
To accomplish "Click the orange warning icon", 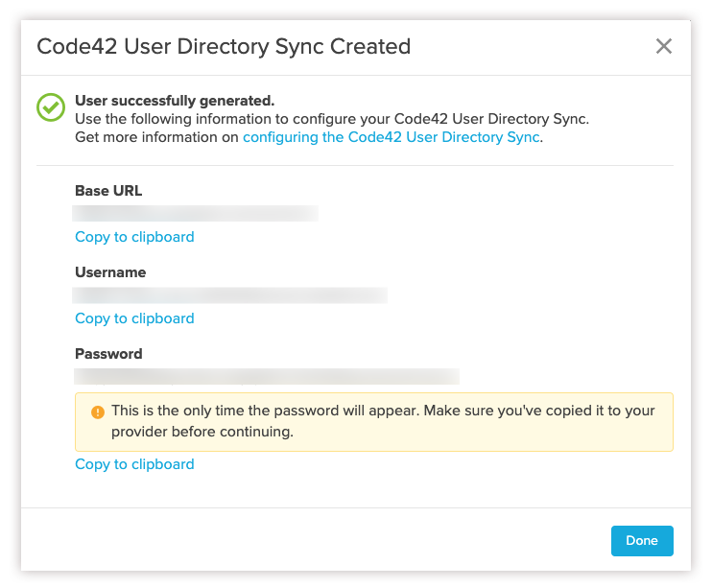I will [98, 412].
